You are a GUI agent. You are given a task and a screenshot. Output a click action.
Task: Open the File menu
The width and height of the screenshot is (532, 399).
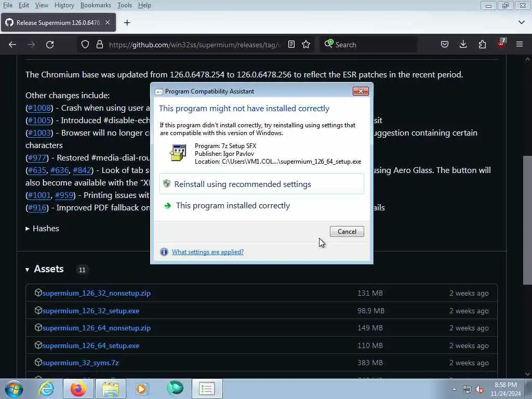(7, 5)
